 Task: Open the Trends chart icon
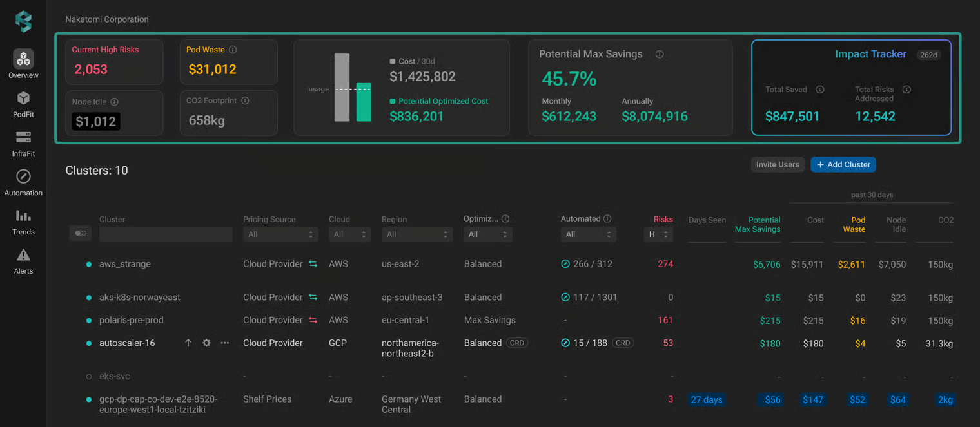click(23, 216)
